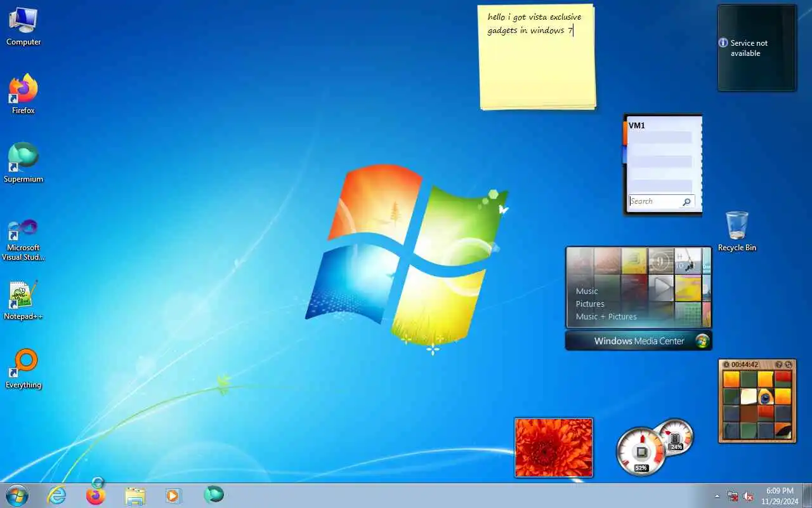Shuffle the picture puzzle tiles
Screen dimensions: 812x508
pyautogui.click(x=789, y=364)
